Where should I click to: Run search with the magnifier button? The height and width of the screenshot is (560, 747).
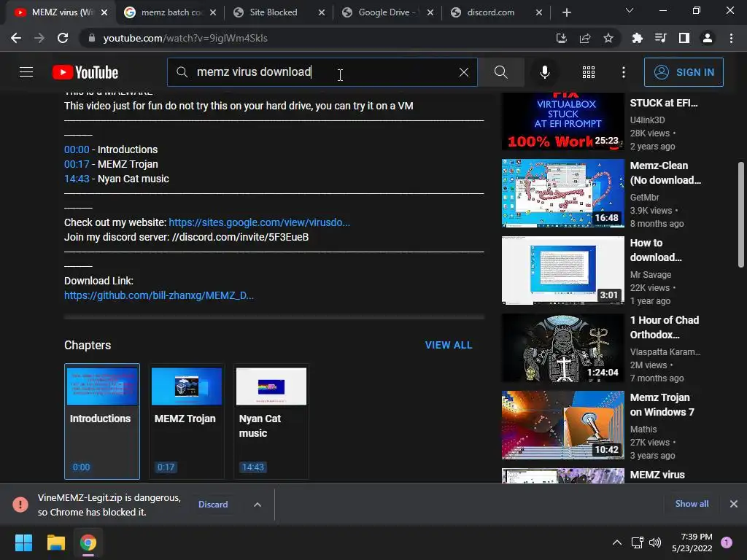[500, 72]
